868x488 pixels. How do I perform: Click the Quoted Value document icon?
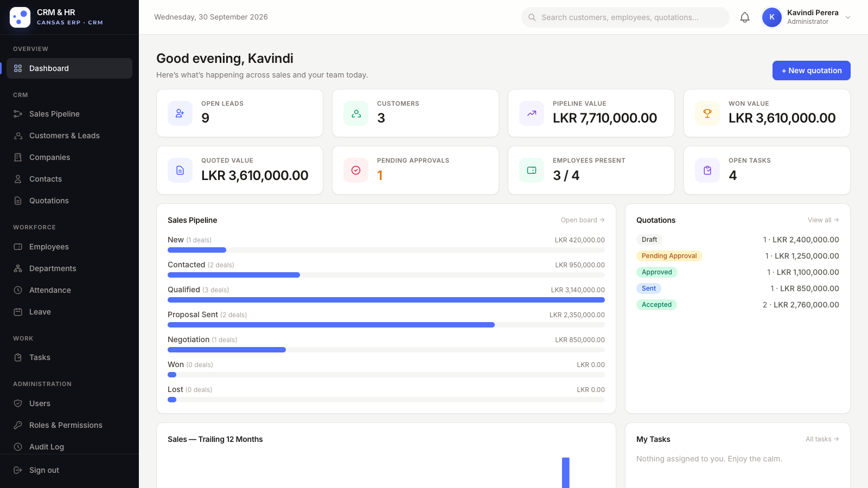tap(180, 170)
